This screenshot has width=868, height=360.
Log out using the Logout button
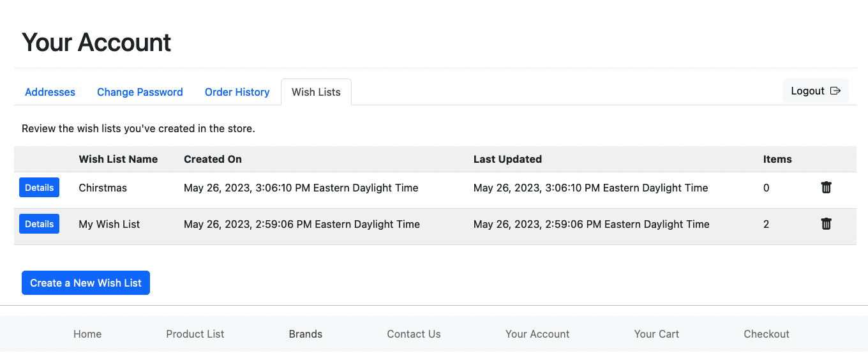click(x=816, y=91)
